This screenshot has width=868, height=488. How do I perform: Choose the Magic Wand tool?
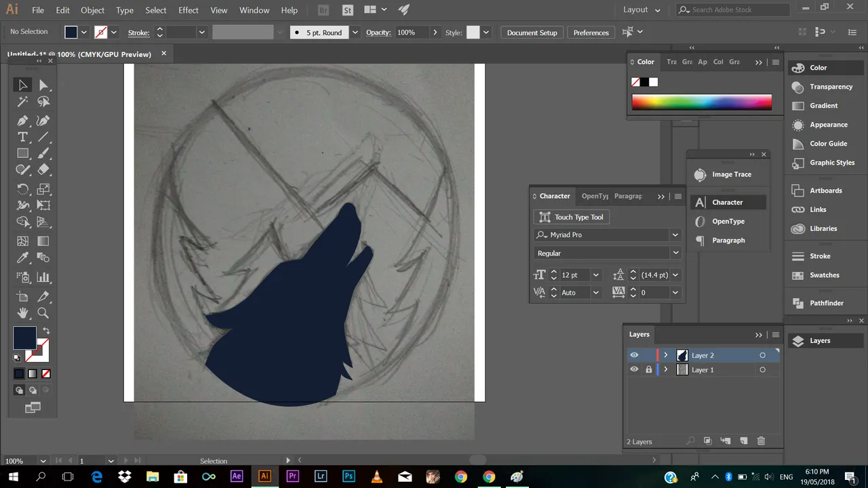coord(22,102)
